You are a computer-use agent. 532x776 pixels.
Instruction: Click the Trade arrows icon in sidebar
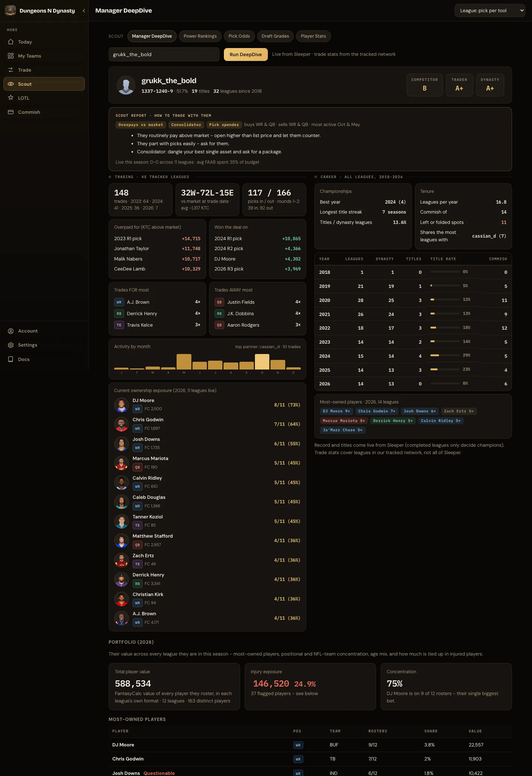coord(11,70)
